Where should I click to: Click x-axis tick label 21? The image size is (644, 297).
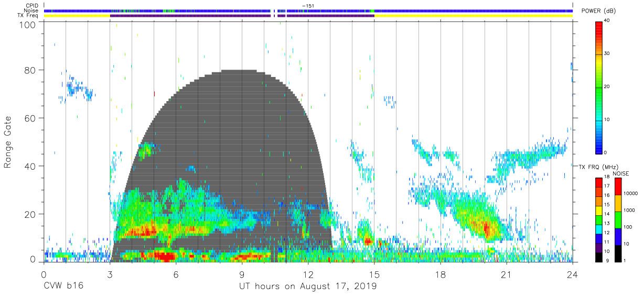(x=507, y=274)
